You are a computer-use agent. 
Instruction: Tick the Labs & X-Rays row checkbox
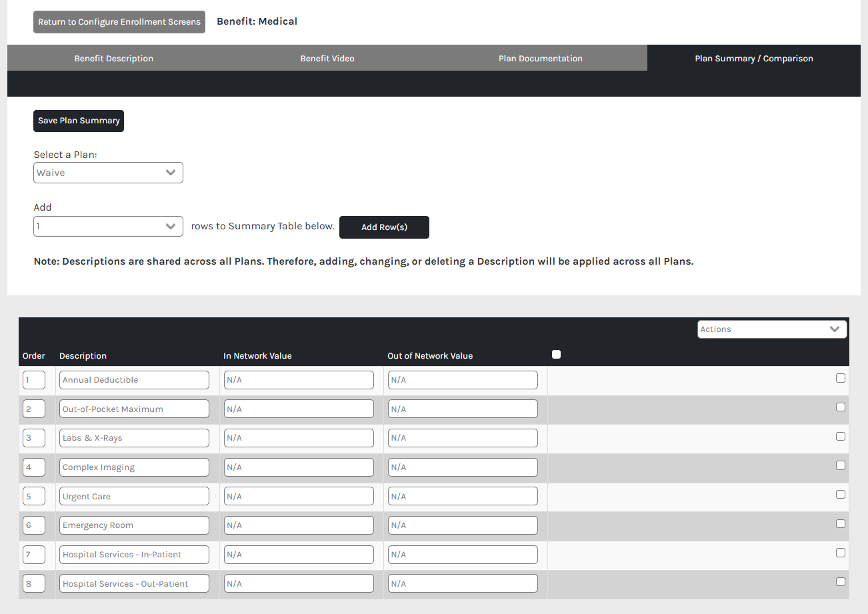coord(841,436)
